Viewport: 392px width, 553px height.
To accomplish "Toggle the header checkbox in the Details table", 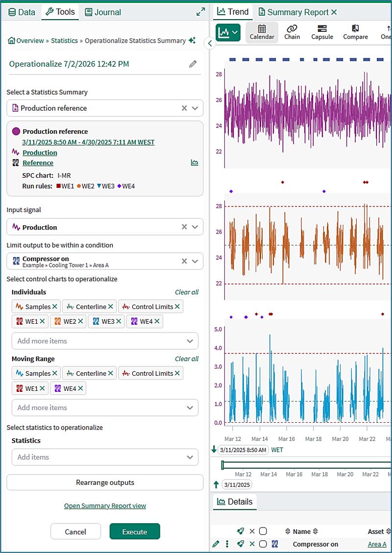I will [x=263, y=531].
